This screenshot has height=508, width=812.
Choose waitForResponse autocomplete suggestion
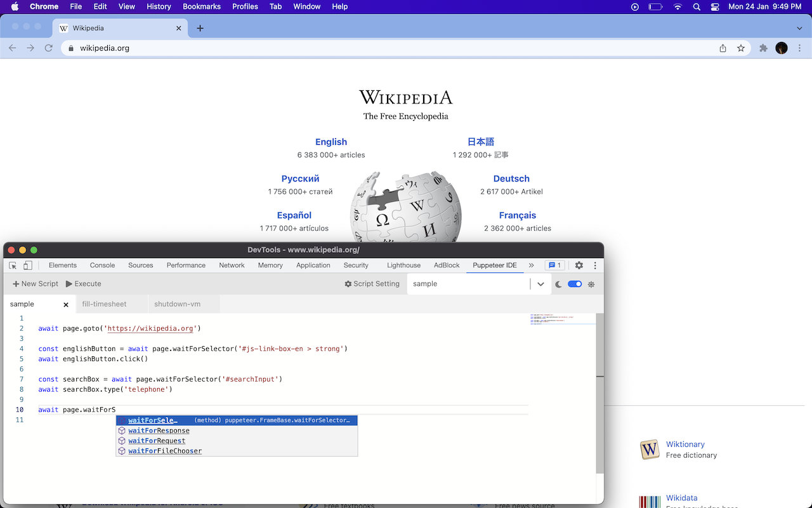tap(237, 431)
